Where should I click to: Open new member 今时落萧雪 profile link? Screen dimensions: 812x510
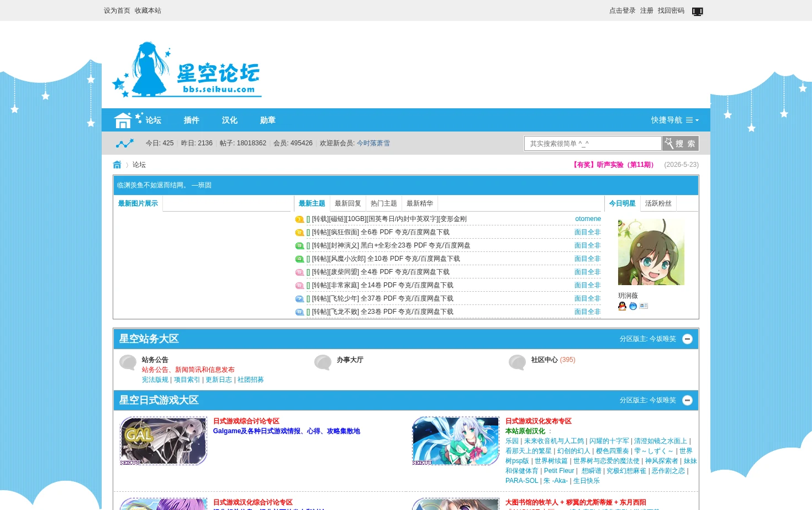[x=373, y=143]
